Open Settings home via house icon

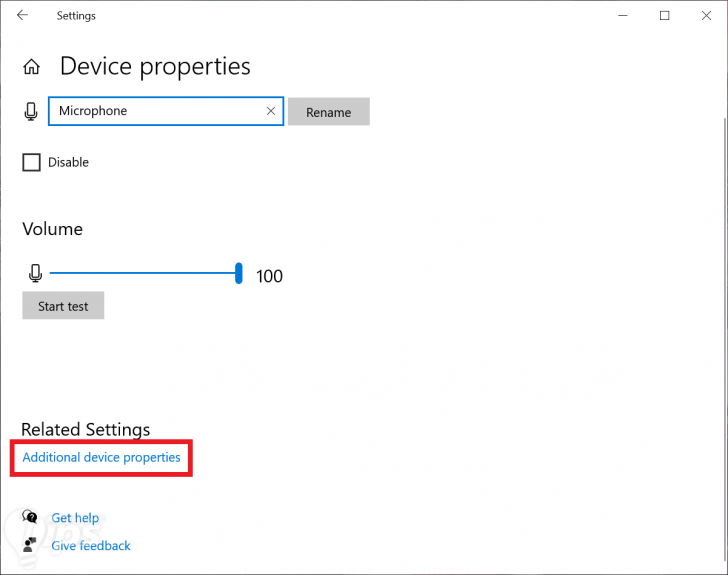pos(32,67)
